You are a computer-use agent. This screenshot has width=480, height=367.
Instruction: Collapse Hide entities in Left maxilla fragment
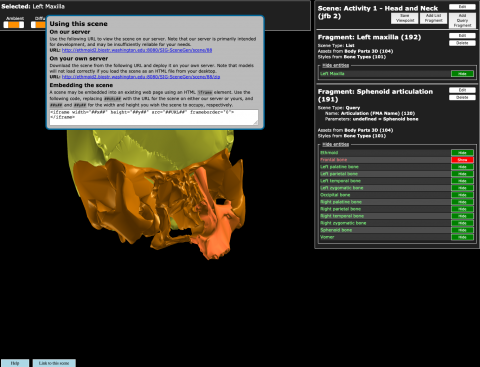coord(336,65)
